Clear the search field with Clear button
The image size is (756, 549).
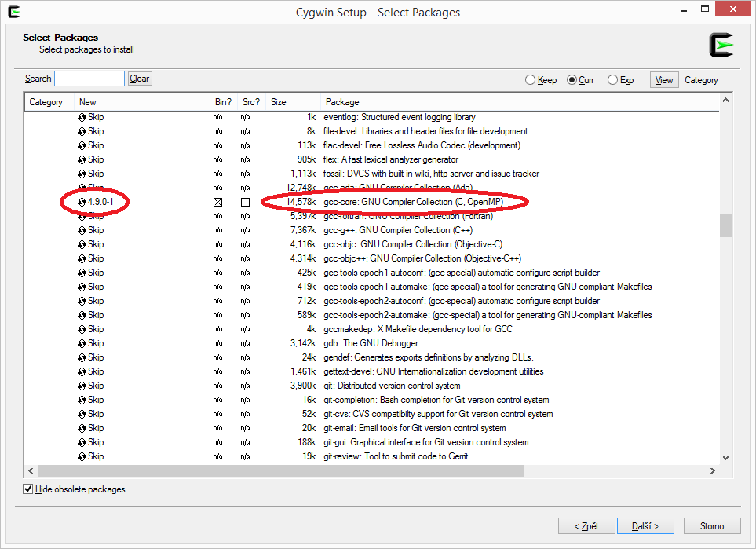(140, 79)
